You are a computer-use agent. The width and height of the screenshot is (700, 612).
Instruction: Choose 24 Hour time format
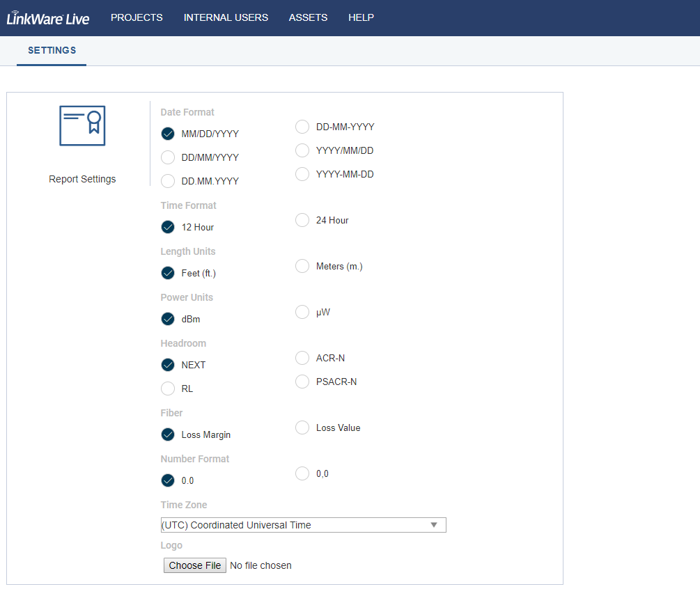click(302, 220)
